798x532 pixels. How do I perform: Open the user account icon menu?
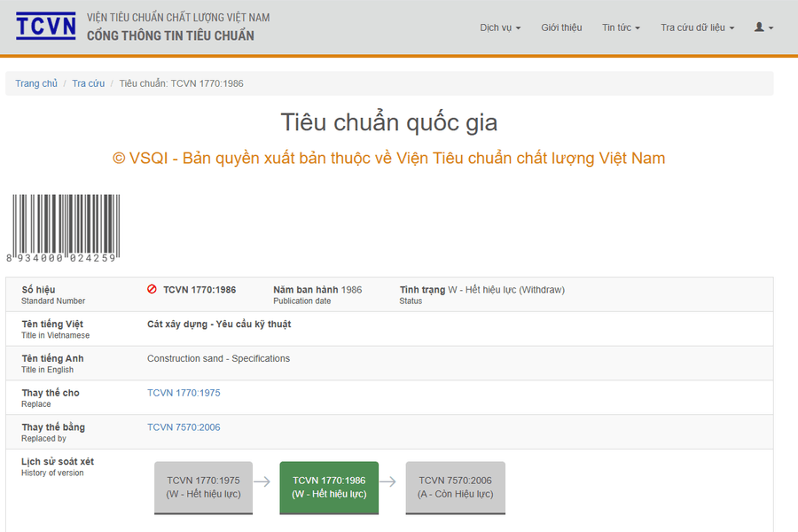tap(763, 27)
